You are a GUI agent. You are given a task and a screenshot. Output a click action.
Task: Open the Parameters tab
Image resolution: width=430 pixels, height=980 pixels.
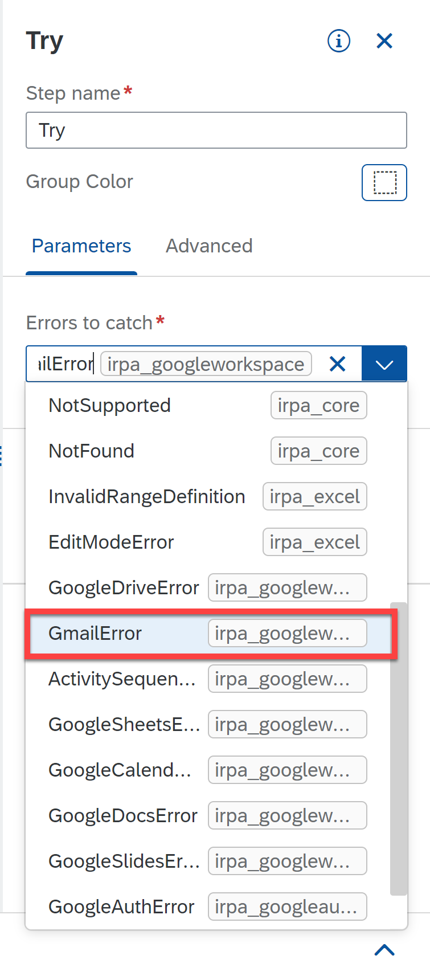[81, 246]
